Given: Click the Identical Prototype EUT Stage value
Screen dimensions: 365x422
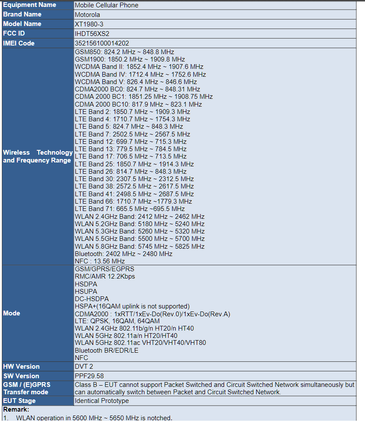Looking at the screenshot, I should [x=102, y=401].
